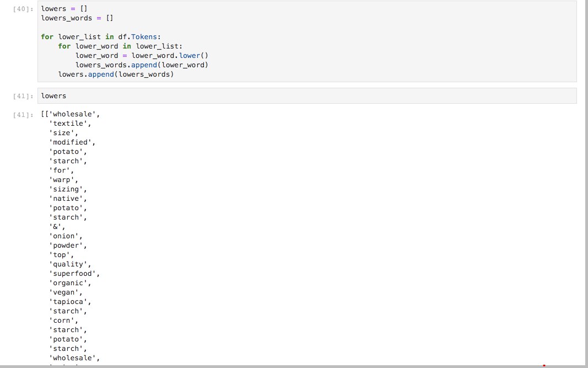Click the line 'for lower_list in df.Tokens:'
The height and width of the screenshot is (368, 588).
point(101,37)
